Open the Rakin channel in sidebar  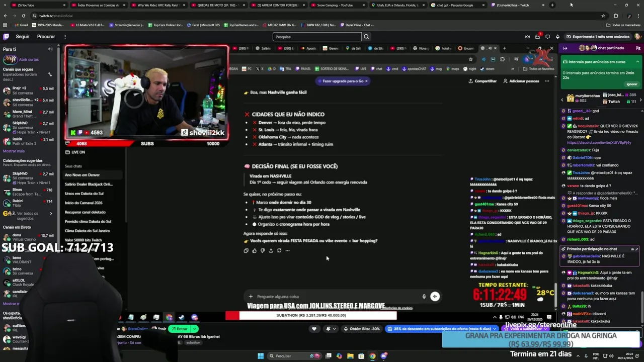[x=28, y=141]
